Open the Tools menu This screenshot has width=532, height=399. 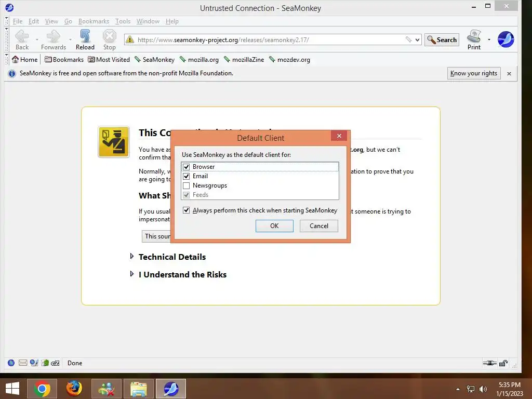(x=123, y=21)
